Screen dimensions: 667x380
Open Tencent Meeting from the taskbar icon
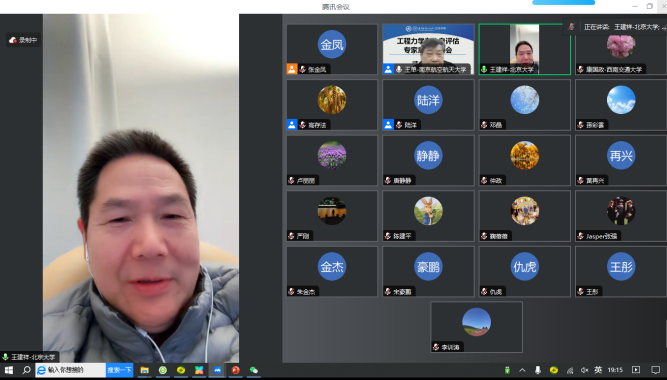coord(217,370)
